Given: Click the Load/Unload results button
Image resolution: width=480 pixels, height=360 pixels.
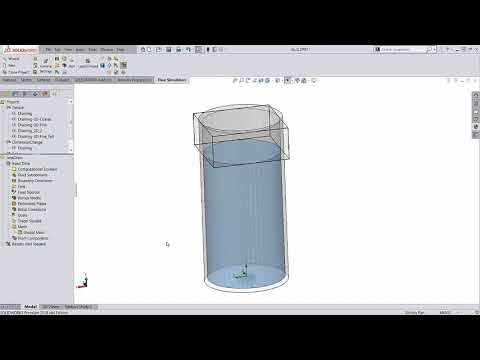Looking at the screenshot, I should coord(88,63).
